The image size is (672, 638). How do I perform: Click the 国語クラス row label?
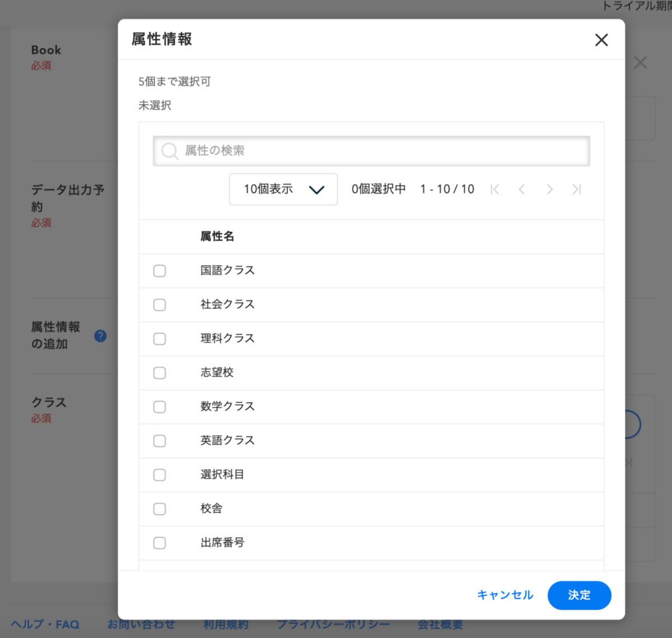click(227, 270)
